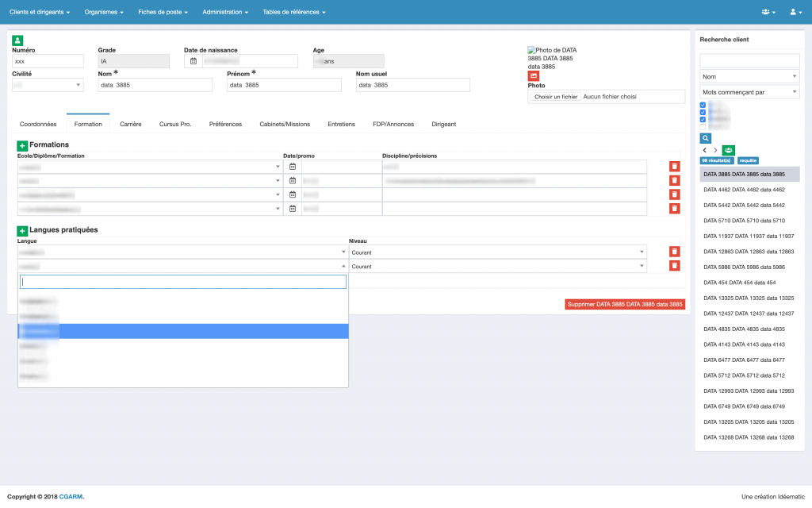Viewport: 812px width, 508px height.
Task: Add a new formation with green plus
Action: (x=22, y=146)
